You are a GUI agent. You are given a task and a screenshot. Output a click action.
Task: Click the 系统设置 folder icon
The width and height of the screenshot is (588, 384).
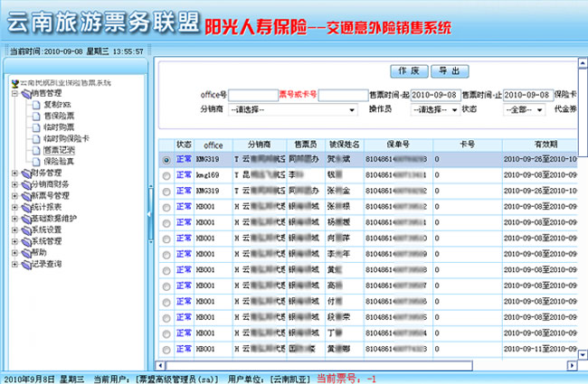(x=26, y=230)
